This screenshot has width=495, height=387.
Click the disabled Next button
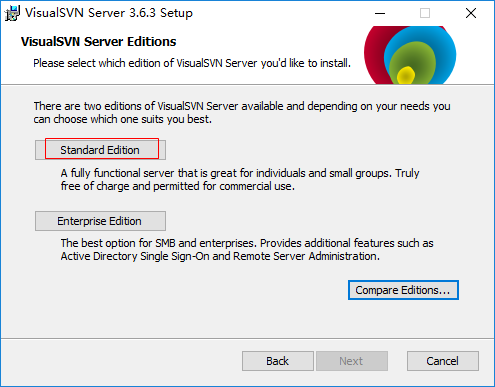coord(352,361)
